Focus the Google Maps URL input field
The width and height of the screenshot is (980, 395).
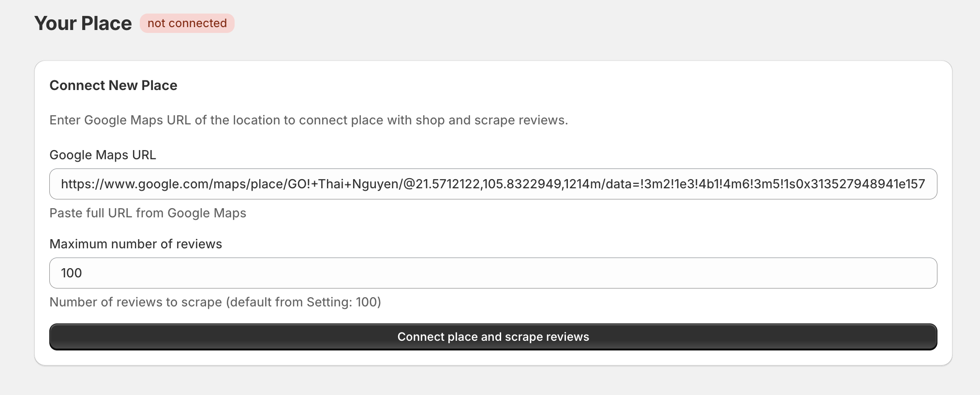493,184
